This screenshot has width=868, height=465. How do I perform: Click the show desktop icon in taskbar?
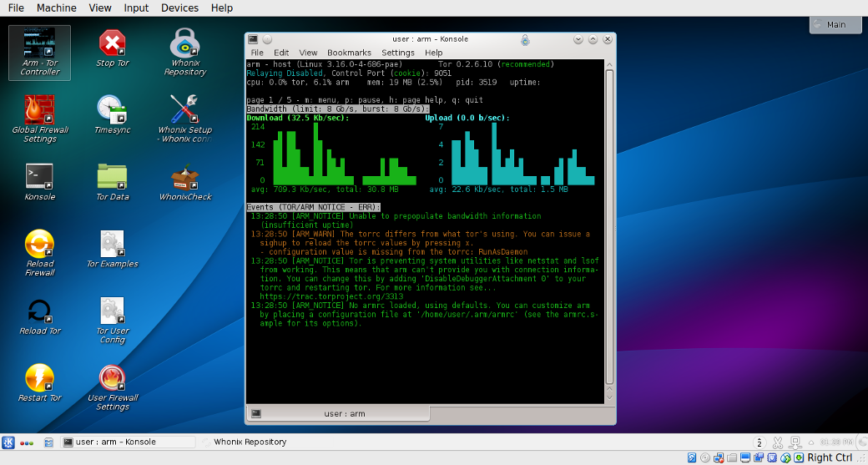tap(48, 442)
